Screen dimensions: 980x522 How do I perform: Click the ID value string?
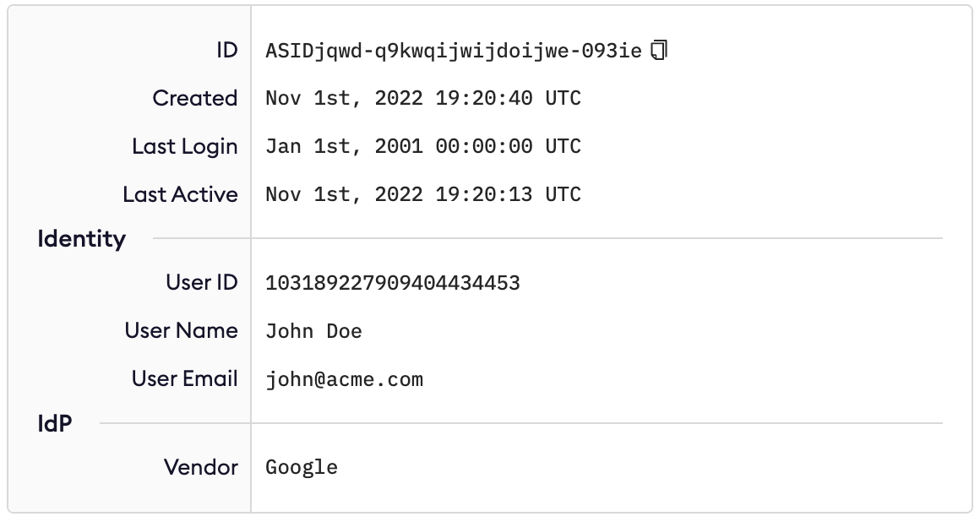pos(454,51)
